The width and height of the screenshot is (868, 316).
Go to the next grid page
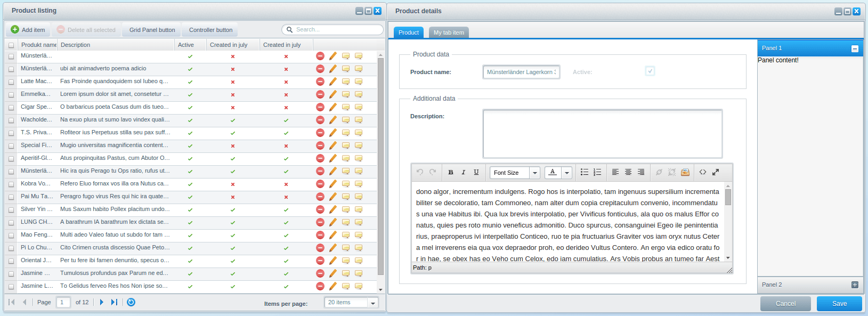pos(102,302)
